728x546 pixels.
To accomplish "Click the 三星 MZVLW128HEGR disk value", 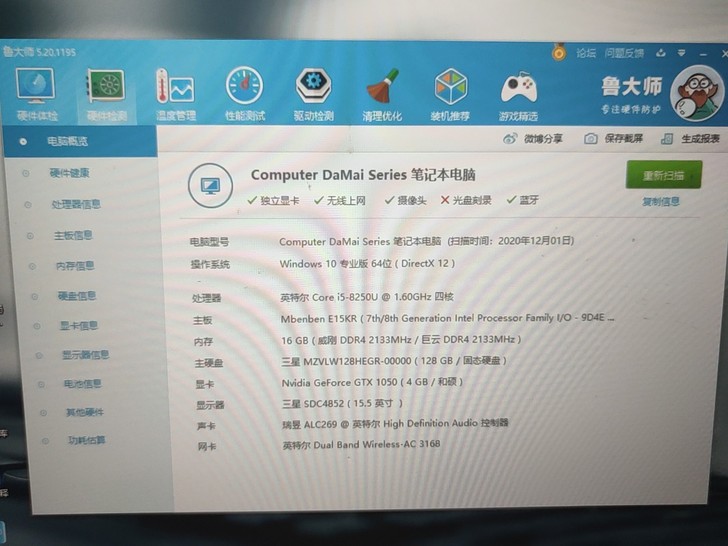I will pyautogui.click(x=394, y=361).
